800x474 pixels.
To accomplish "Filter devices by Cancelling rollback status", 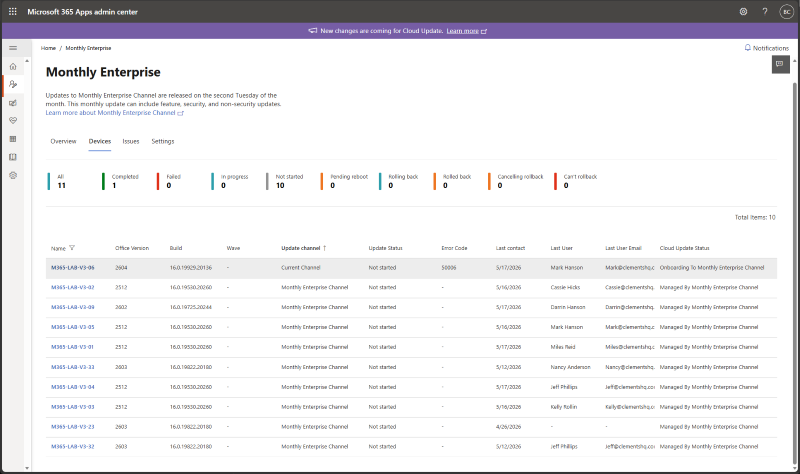I will point(516,181).
